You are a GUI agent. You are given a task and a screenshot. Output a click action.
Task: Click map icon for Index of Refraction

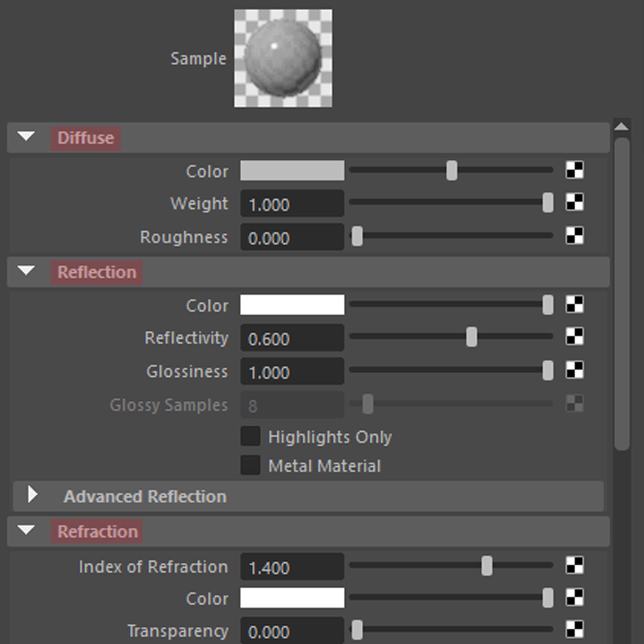[575, 565]
